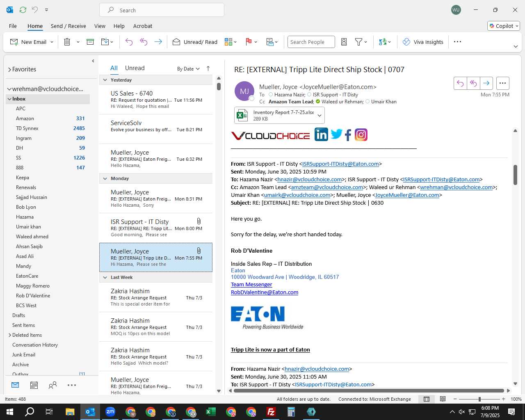
Task: Open Excel from the Windows taskbar
Action: (211, 412)
